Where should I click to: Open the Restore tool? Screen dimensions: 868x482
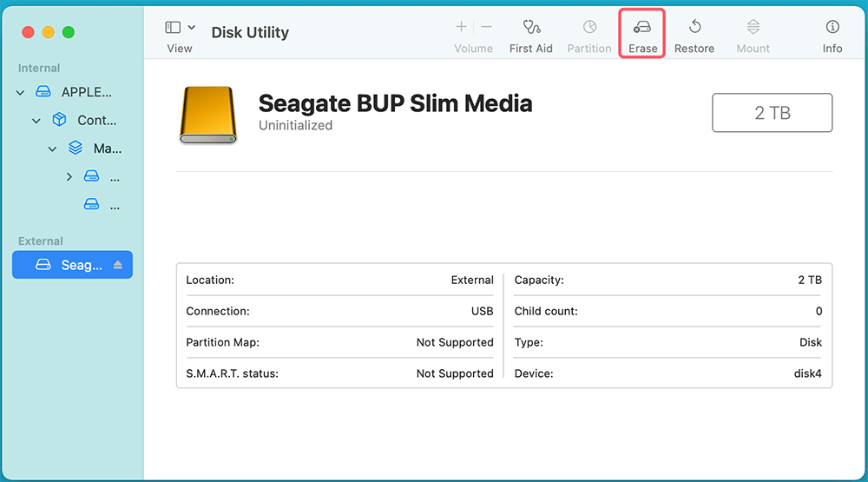pos(694,36)
